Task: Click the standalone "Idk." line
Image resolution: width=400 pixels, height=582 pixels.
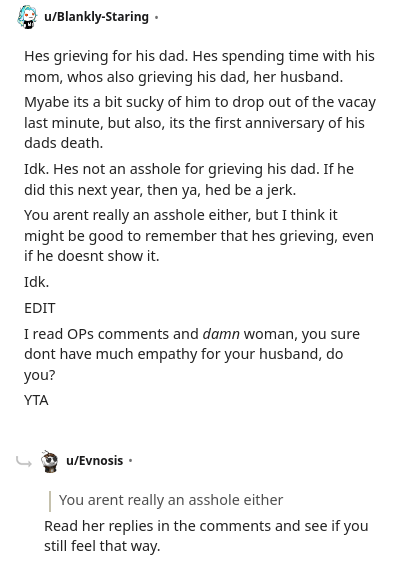Action: pyautogui.click(x=36, y=282)
